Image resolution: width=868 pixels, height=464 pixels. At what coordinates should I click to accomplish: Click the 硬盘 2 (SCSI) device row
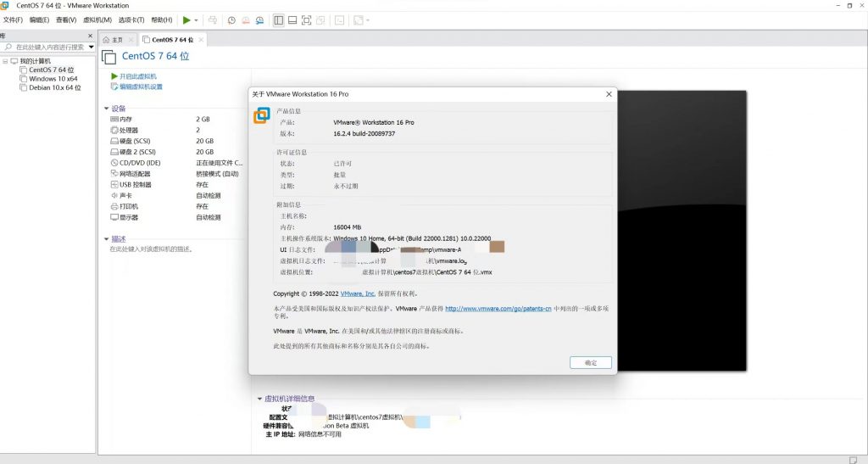[177, 152]
